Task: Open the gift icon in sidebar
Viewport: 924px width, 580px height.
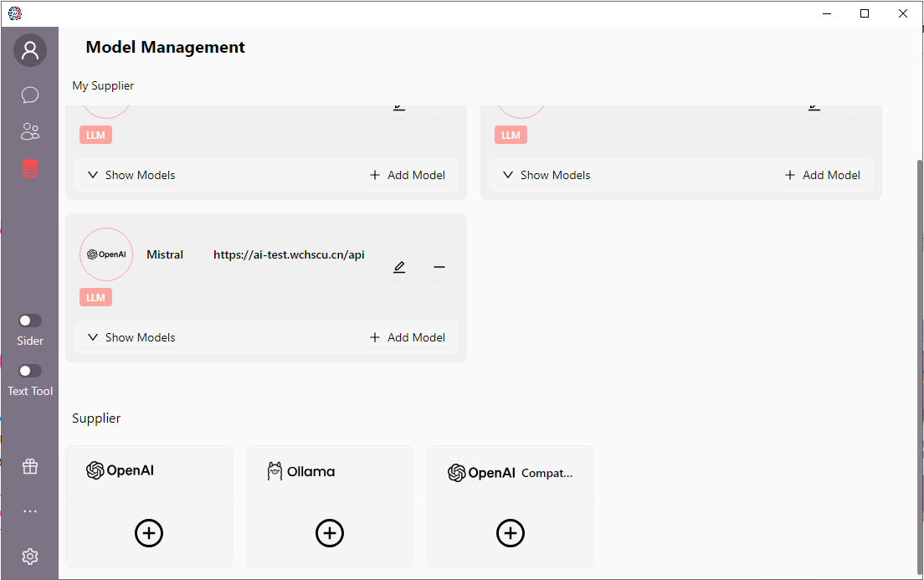Action: [x=30, y=466]
